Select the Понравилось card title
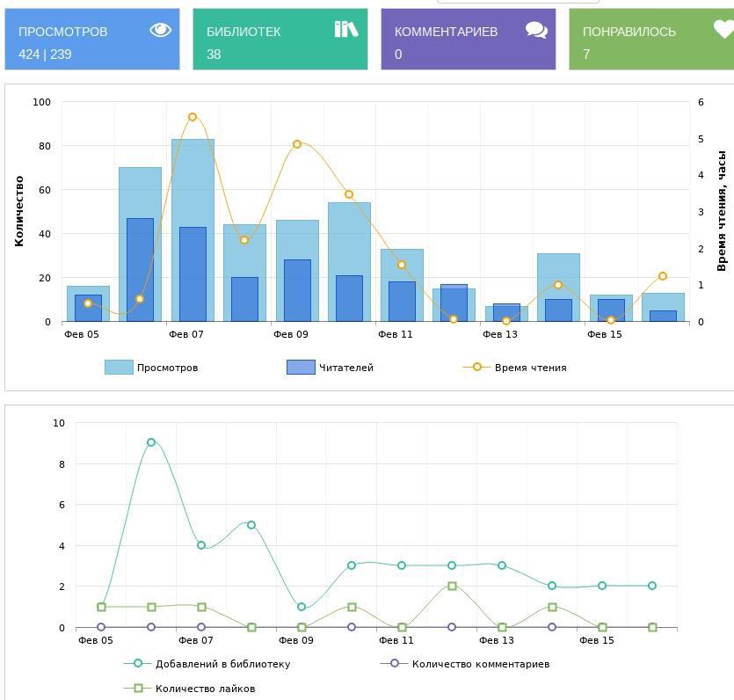 (x=629, y=32)
